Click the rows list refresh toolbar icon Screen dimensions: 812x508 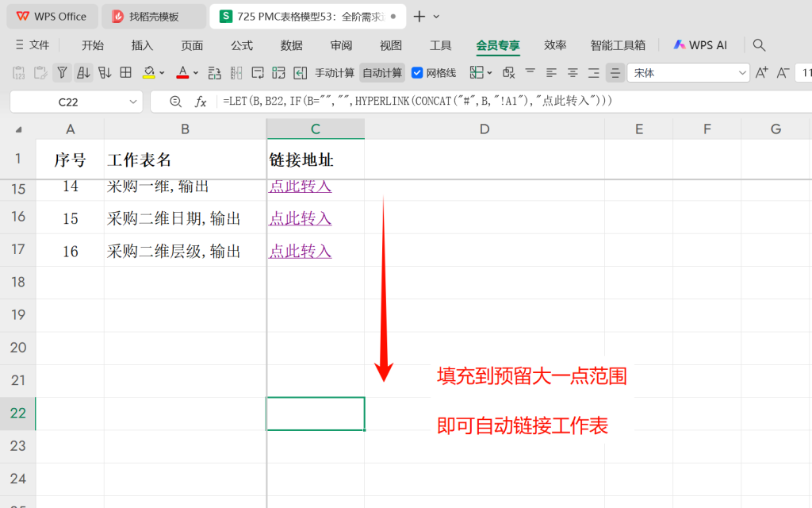pos(214,72)
